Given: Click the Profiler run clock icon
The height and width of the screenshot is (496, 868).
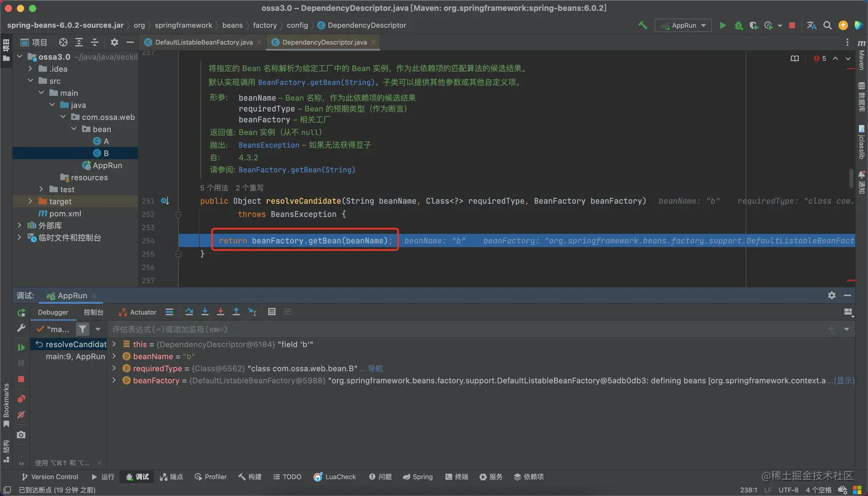Looking at the screenshot, I should 768,25.
